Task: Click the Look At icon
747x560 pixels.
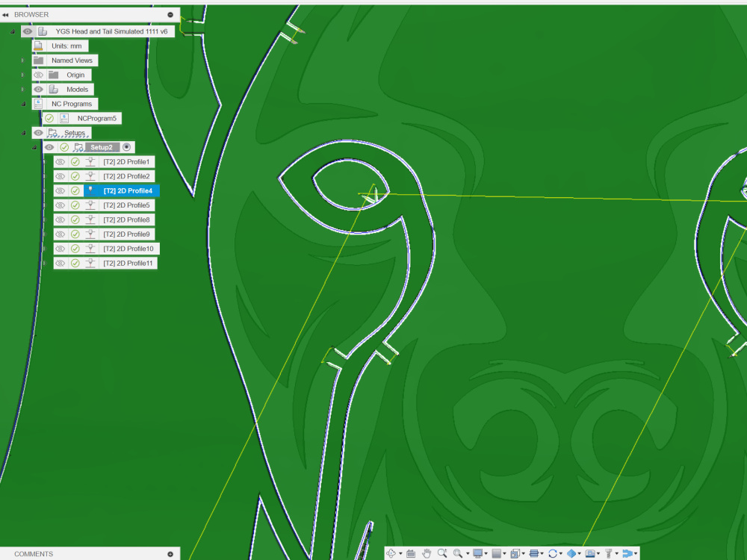Action: 411,553
